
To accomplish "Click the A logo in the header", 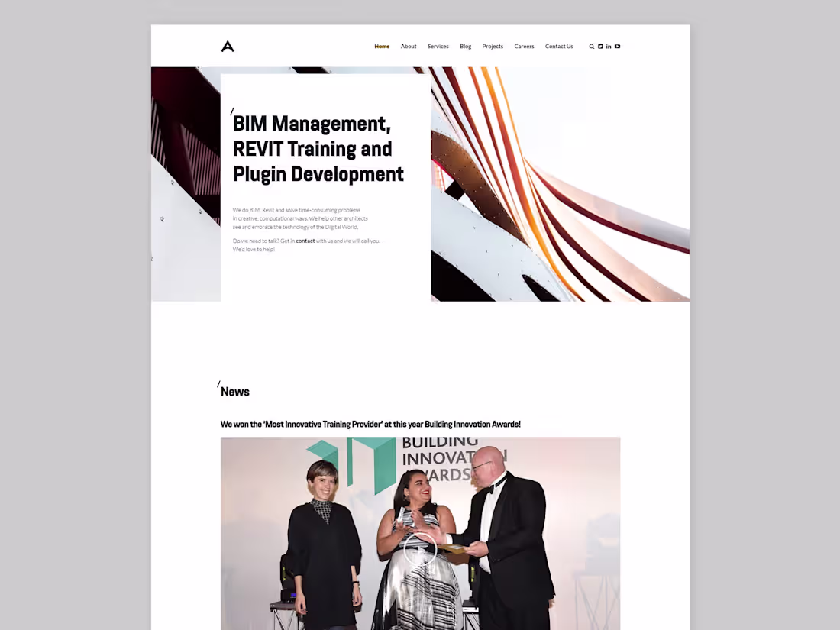I will click(228, 47).
